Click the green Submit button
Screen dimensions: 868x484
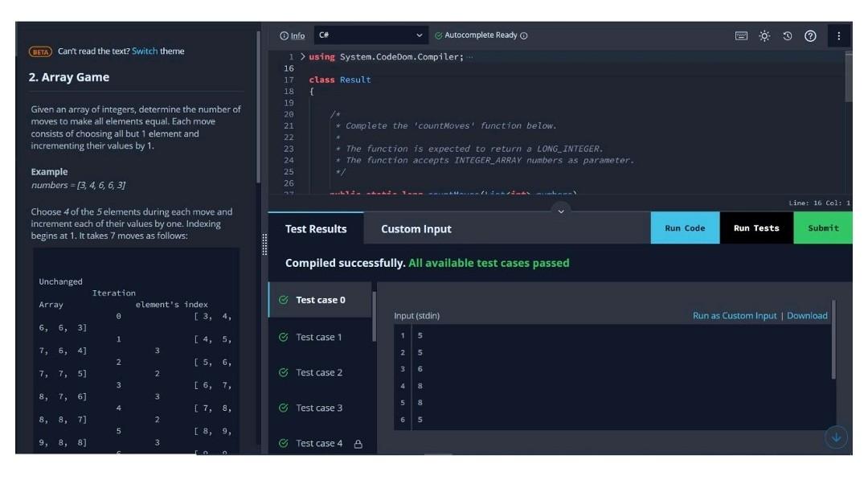coord(823,228)
